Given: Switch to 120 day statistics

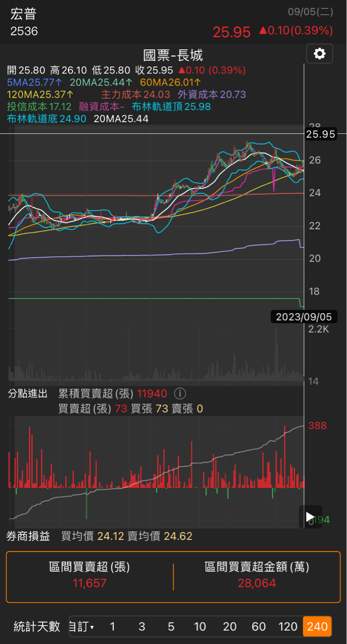Looking at the screenshot, I should [x=288, y=627].
